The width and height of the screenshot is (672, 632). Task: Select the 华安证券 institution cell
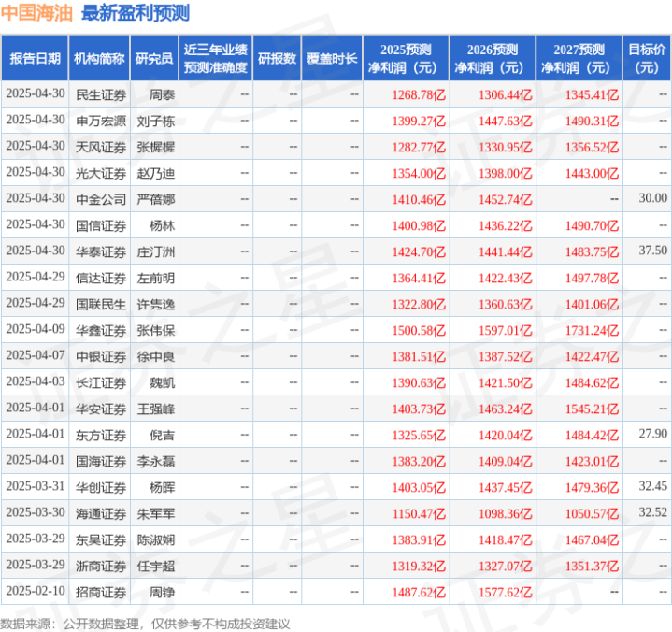101,409
